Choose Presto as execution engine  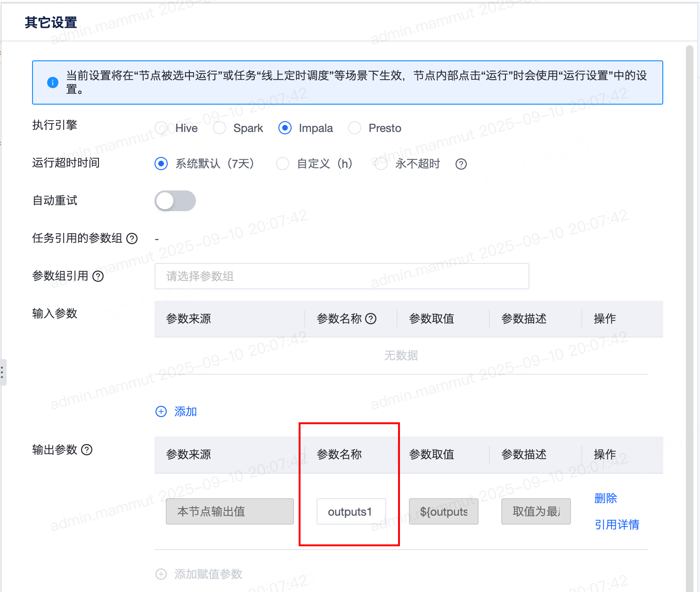(355, 128)
